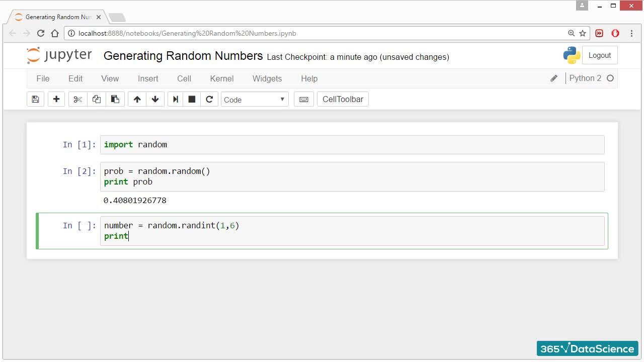
Task: Reload the browser page
Action: point(41,33)
